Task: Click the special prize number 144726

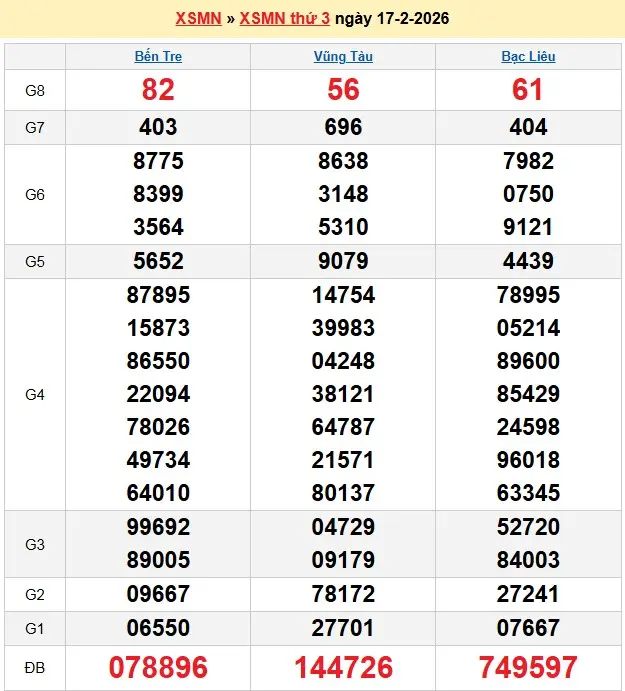Action: coord(343,667)
